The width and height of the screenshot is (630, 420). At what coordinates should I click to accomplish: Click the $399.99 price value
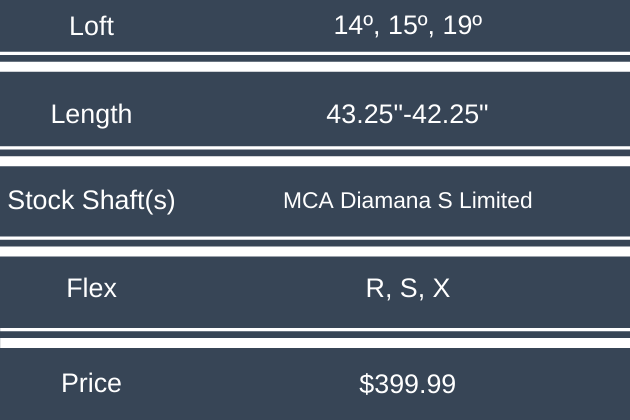click(407, 383)
